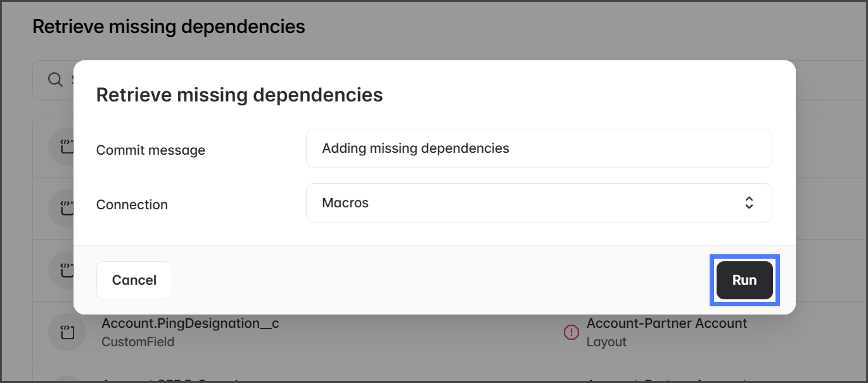Cancel the retrieve dependencies dialog
Image resolution: width=868 pixels, height=383 pixels.
point(134,280)
